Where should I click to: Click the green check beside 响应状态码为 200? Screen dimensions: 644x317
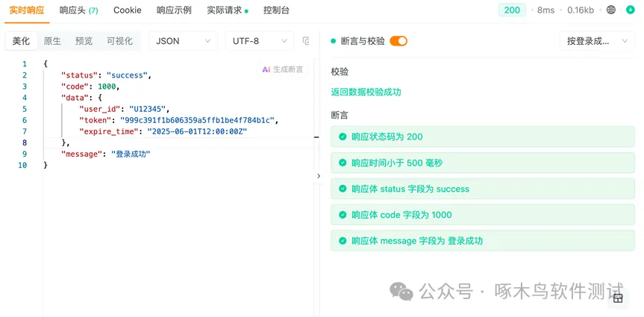(x=343, y=136)
